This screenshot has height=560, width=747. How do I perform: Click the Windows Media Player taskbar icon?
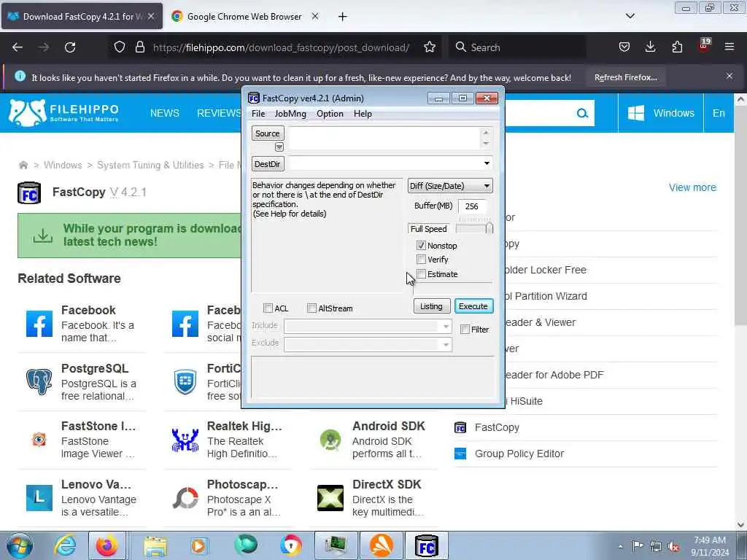(198, 545)
